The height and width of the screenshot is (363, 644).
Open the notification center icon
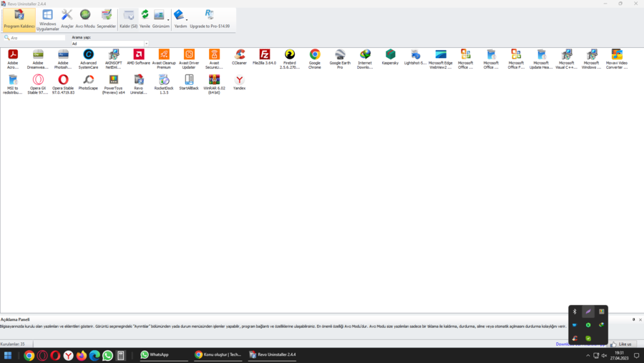(x=637, y=356)
